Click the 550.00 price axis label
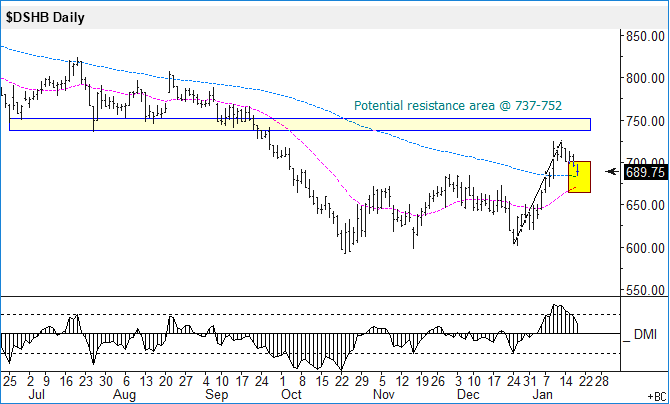The image size is (670, 404). coord(645,290)
